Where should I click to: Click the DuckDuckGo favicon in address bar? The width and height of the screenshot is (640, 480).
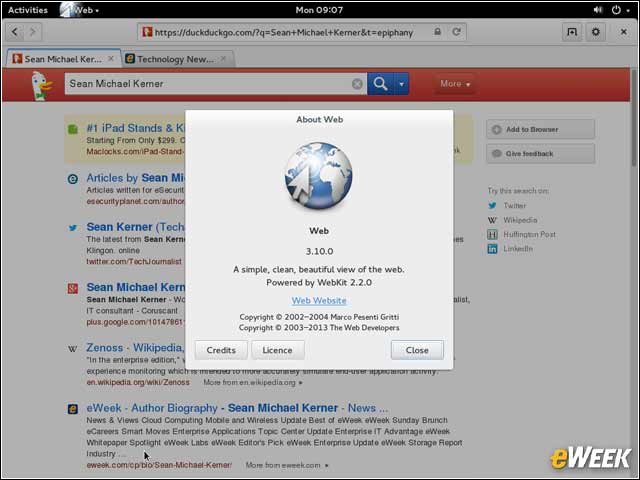(147, 32)
